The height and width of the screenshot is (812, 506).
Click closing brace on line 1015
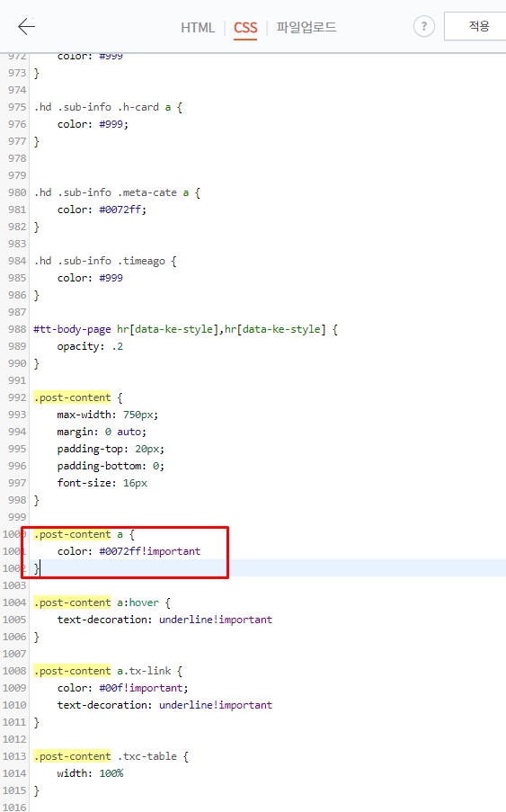[36, 790]
